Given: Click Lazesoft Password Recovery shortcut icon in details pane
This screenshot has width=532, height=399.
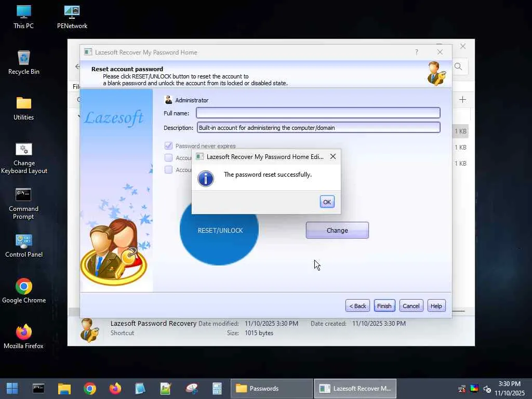Looking at the screenshot, I should pyautogui.click(x=89, y=330).
